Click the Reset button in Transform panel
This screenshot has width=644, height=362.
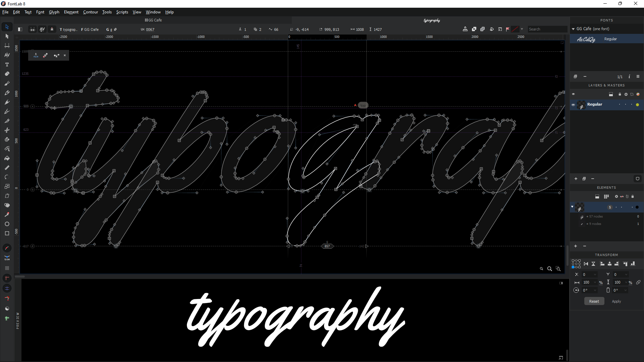tap(594, 301)
